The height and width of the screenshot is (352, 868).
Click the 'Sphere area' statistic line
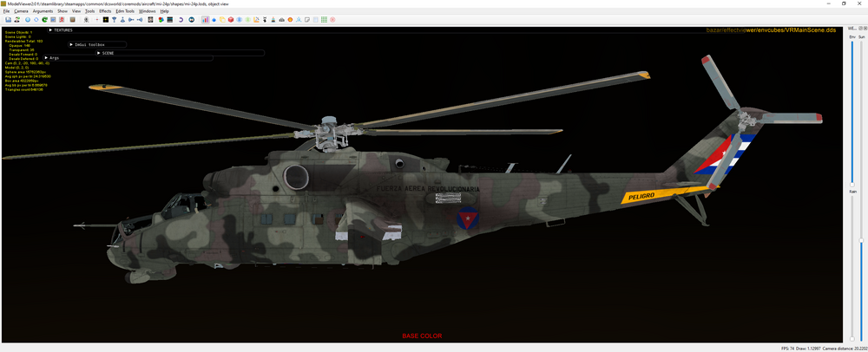click(25, 72)
